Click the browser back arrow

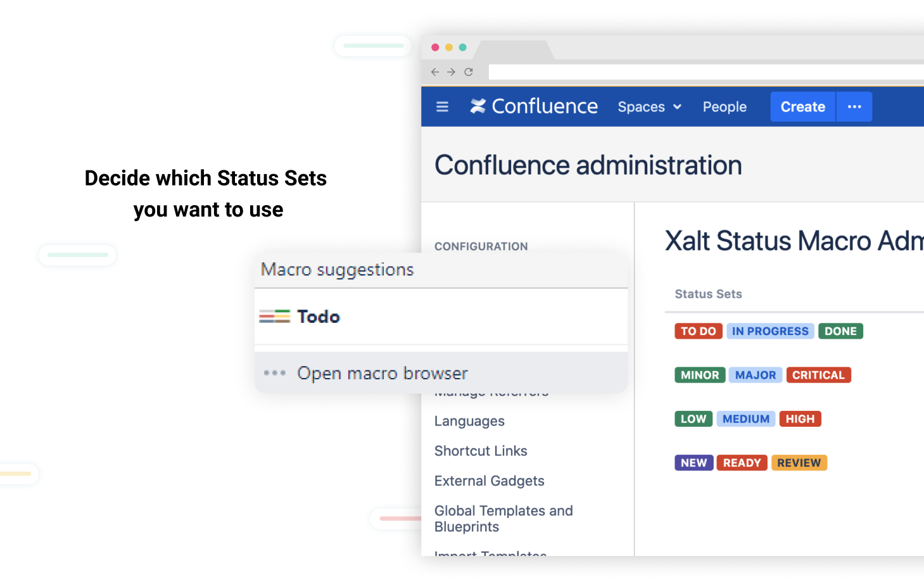434,72
